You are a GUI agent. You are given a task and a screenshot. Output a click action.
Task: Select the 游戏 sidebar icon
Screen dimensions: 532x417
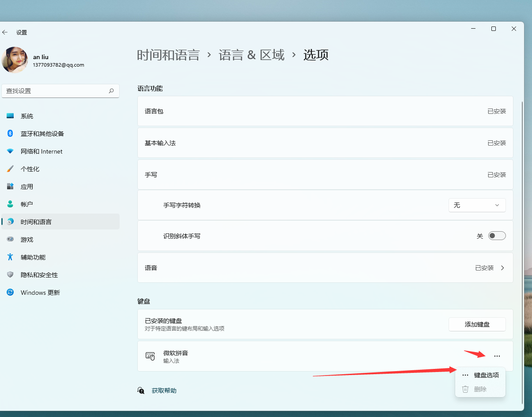10,239
